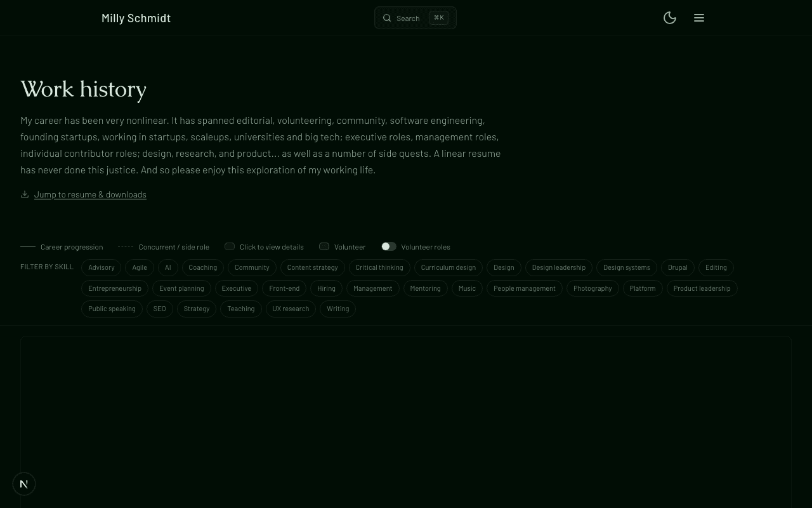Screen dimensions: 812x508
Task: Filter skills by Drupal
Action: [678, 267]
